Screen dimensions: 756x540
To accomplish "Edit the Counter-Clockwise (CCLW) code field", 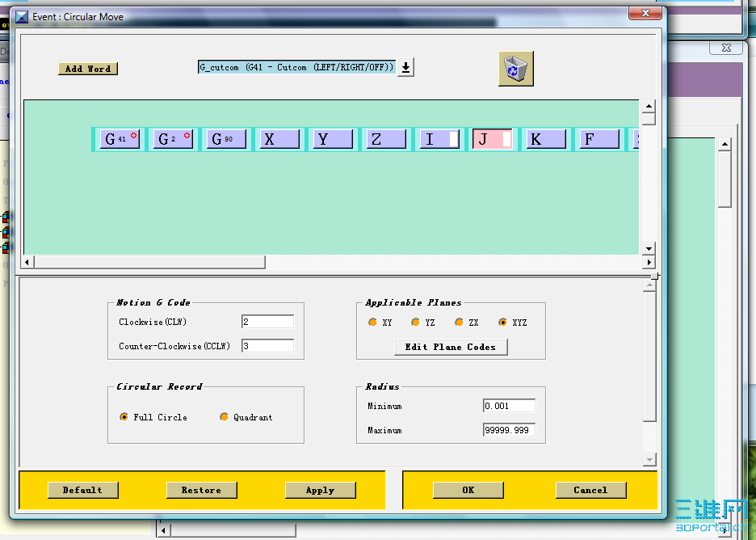I will 267,345.
